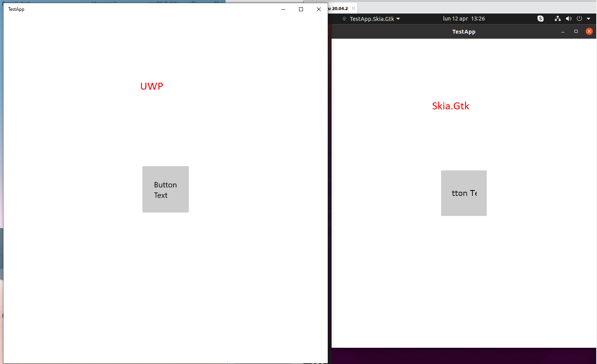The width and height of the screenshot is (597, 364).
Task: Open the TestApp.Skia.Gtk application menu
Action: (399, 18)
